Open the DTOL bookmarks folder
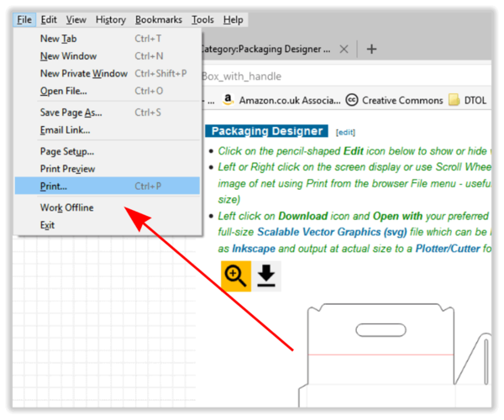Screen dimensions: 504x420 [x=467, y=100]
